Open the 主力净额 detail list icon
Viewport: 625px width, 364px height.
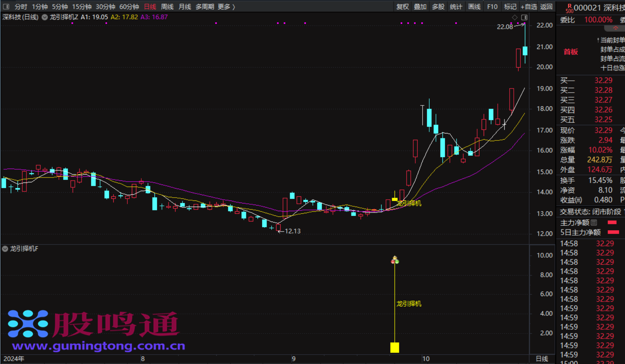[x=594, y=222]
